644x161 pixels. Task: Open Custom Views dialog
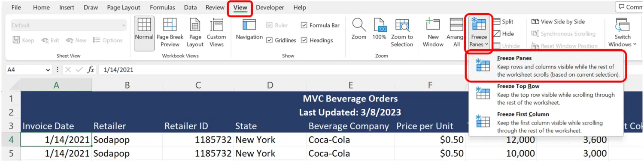pos(216,33)
